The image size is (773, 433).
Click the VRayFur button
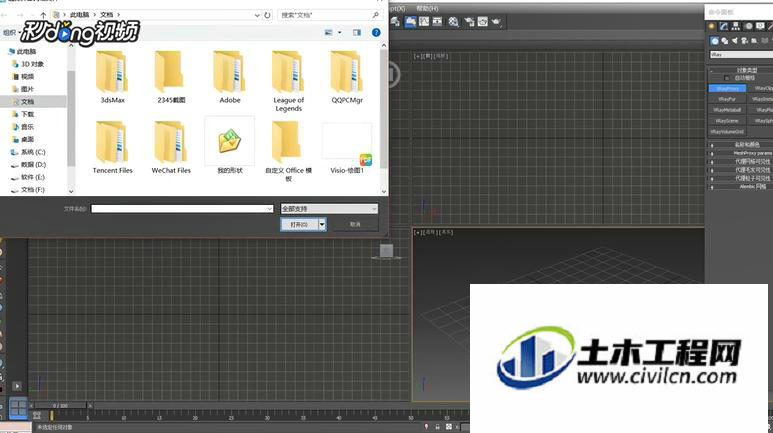[x=728, y=99]
